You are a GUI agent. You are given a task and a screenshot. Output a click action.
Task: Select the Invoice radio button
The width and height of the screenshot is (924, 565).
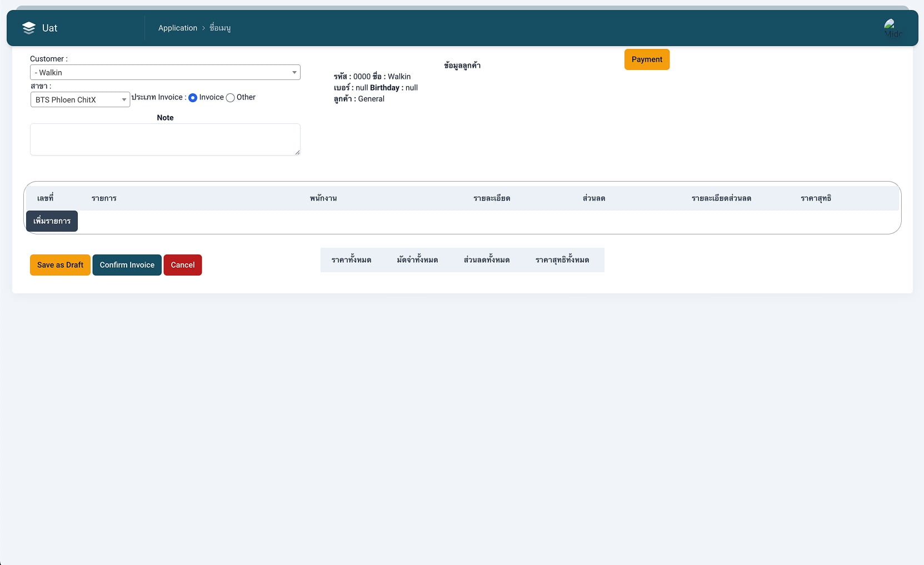tap(193, 98)
